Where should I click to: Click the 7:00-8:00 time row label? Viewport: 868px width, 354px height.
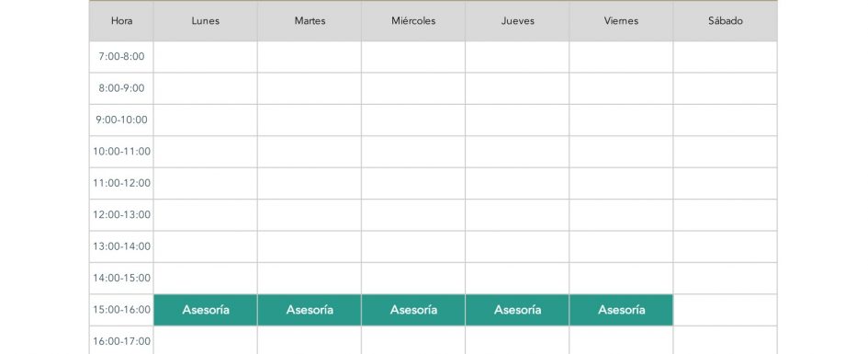(122, 56)
